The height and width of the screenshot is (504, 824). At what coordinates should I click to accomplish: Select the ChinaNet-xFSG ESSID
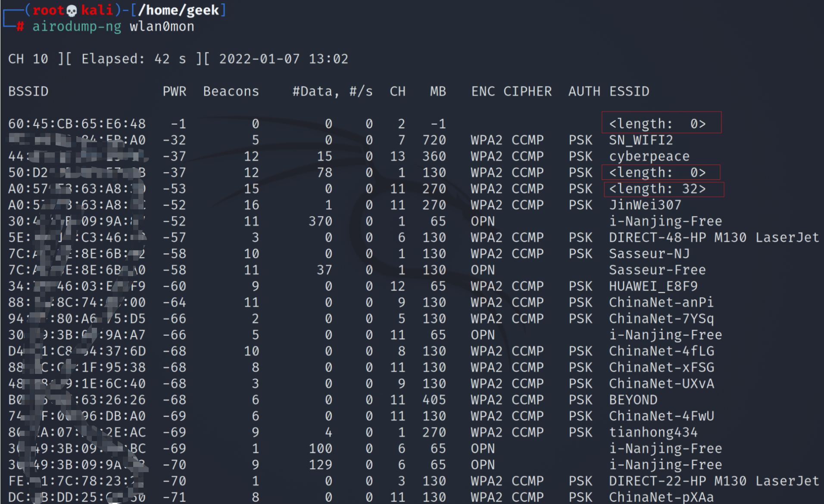(x=662, y=367)
